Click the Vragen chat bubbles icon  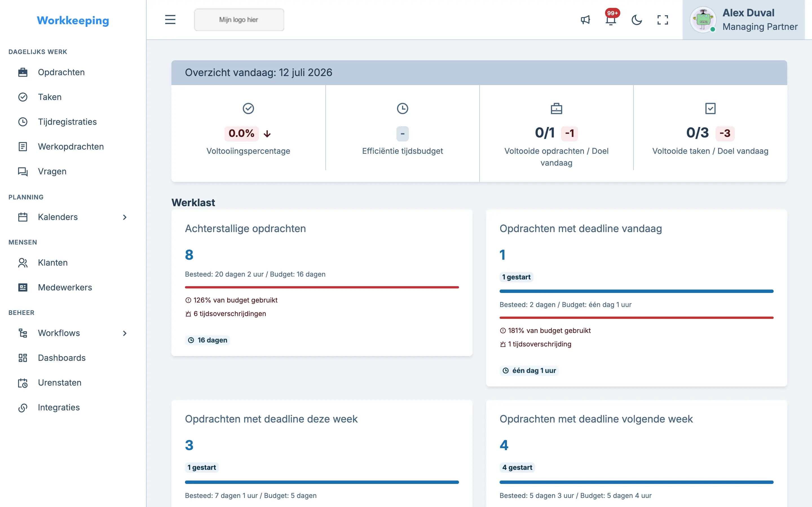23,171
